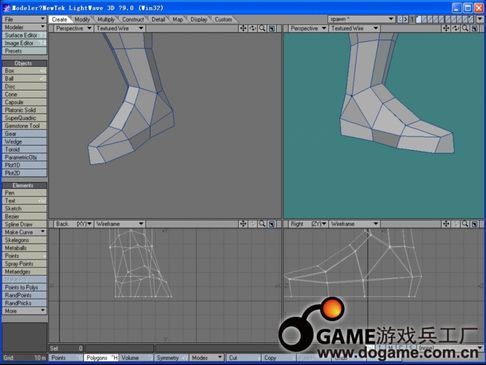
Task: Open the Back (XY) view type dropdown
Action: (73, 224)
